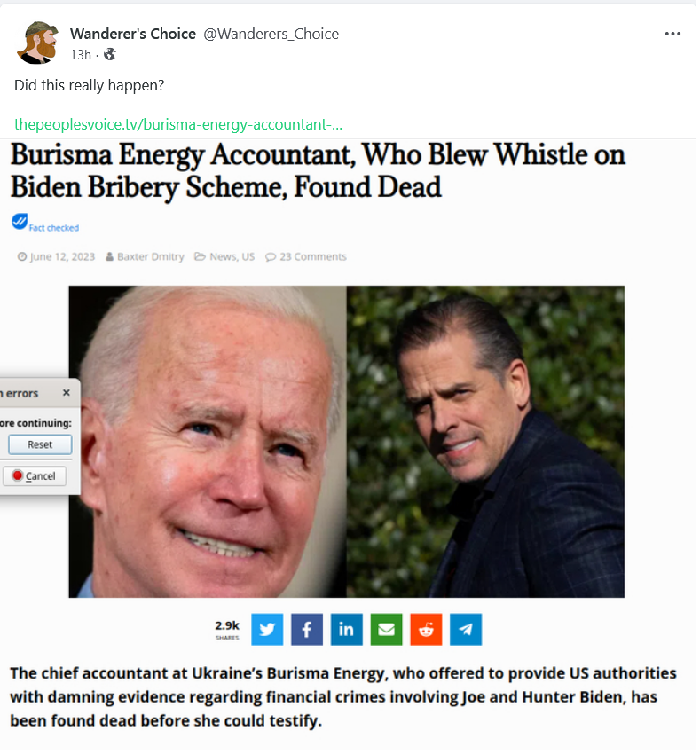Share article via Telegram icon
This screenshot has width=700, height=754.
coord(468,632)
